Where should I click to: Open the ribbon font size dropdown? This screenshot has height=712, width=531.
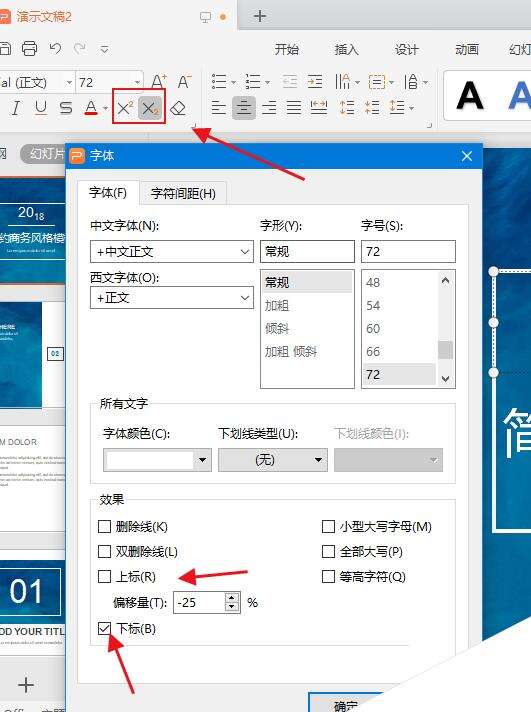coord(137,82)
